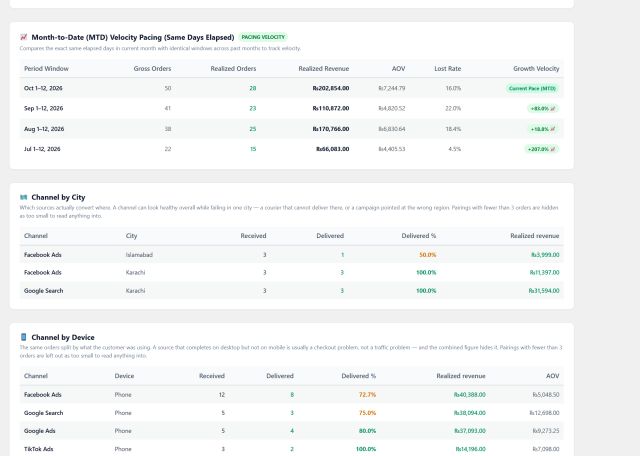This screenshot has height=456, width=640.
Task: Click AOV value Rs7,244.79
Action: point(392,88)
